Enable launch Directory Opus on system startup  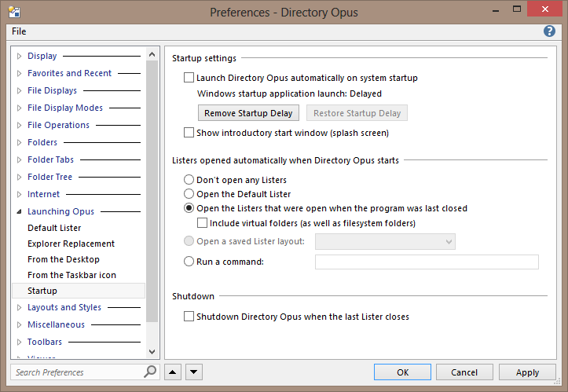(x=189, y=78)
